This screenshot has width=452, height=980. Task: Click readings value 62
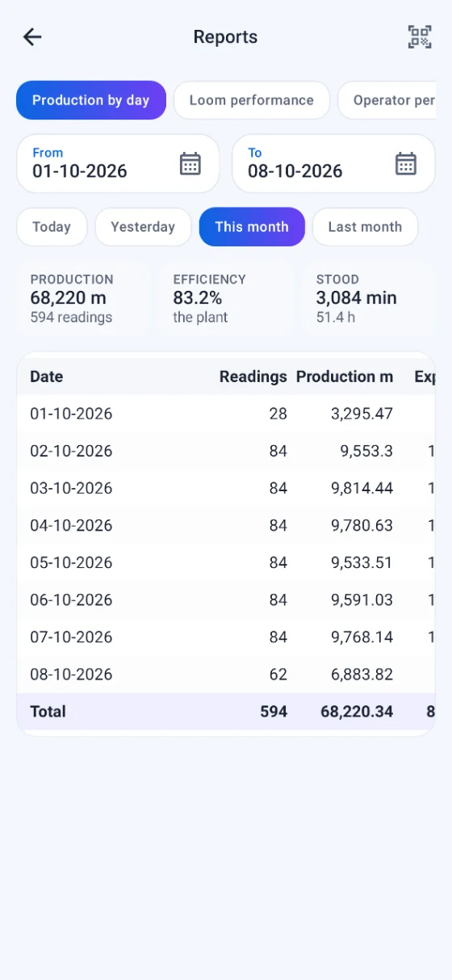point(278,674)
